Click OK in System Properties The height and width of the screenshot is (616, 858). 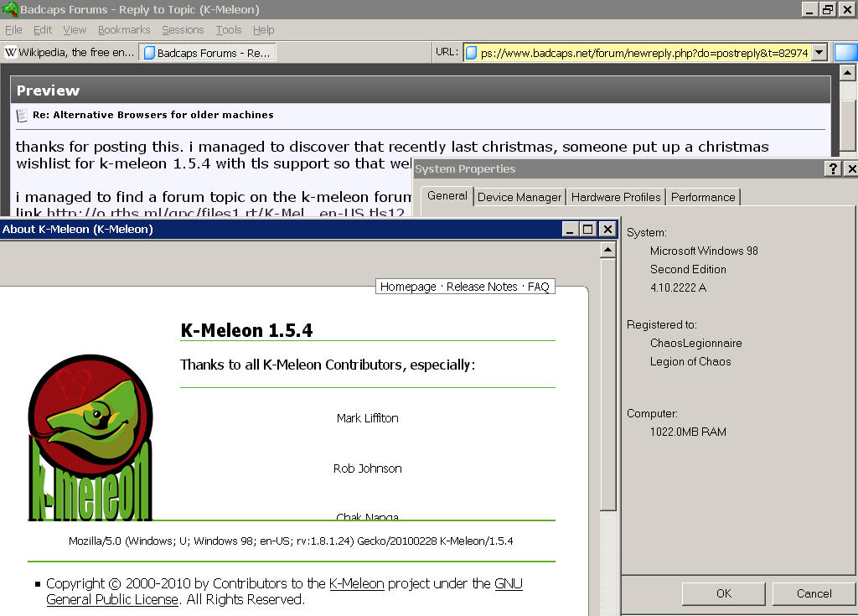(723, 593)
